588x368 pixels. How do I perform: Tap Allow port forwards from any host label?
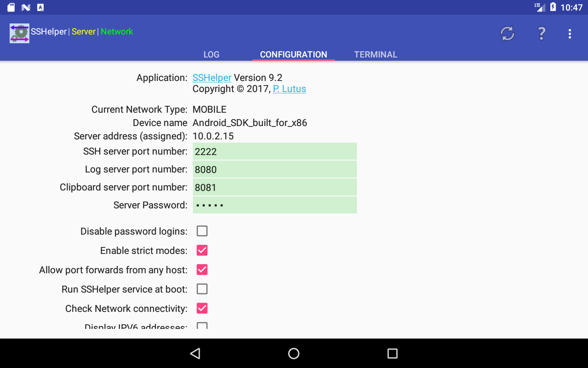(x=113, y=270)
